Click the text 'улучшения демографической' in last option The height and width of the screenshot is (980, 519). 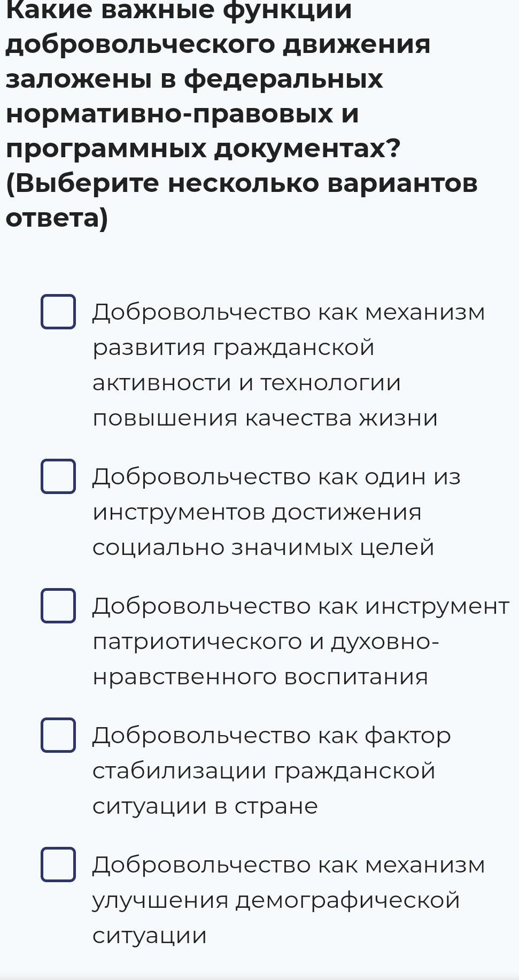point(276,901)
